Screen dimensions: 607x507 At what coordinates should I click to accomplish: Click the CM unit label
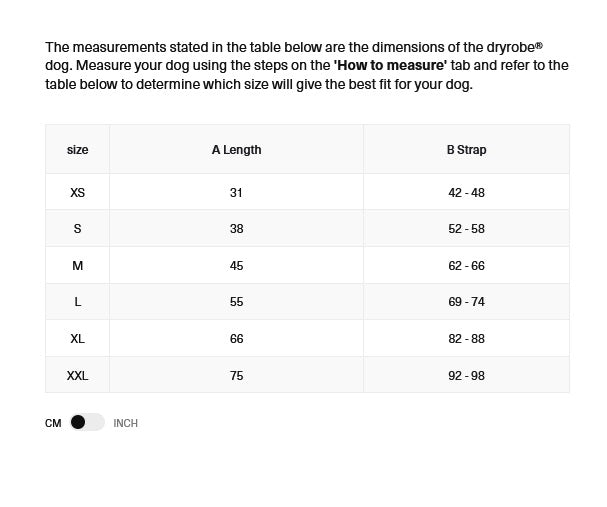[x=53, y=423]
